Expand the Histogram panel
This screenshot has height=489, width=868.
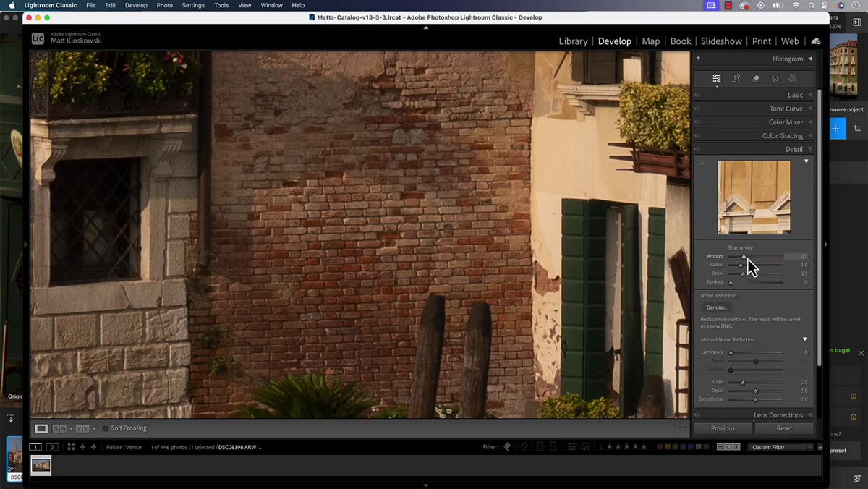[x=810, y=59]
